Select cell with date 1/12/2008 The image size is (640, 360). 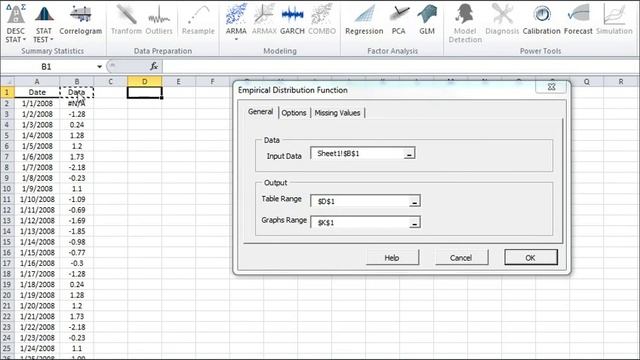coord(37,221)
